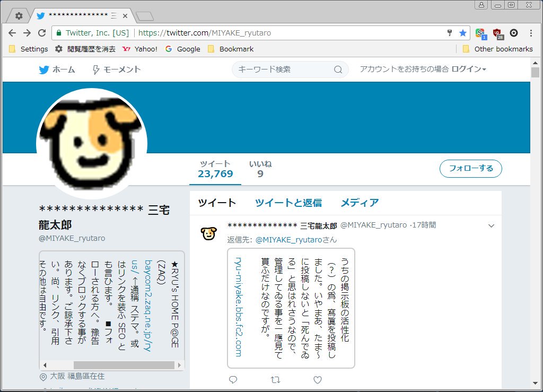543x392 pixels.
Task: Switch to メディア tab
Action: tap(360, 203)
